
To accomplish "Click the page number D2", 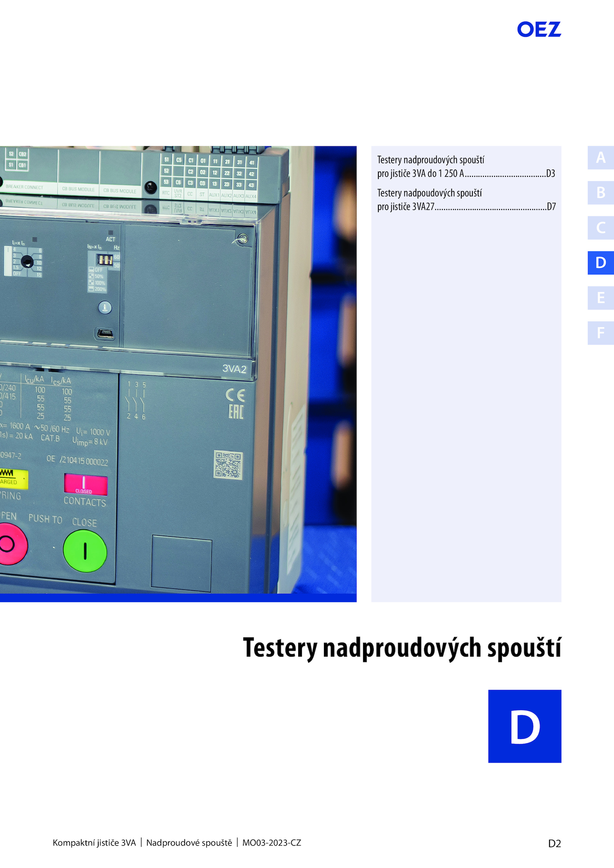I will pos(555,843).
